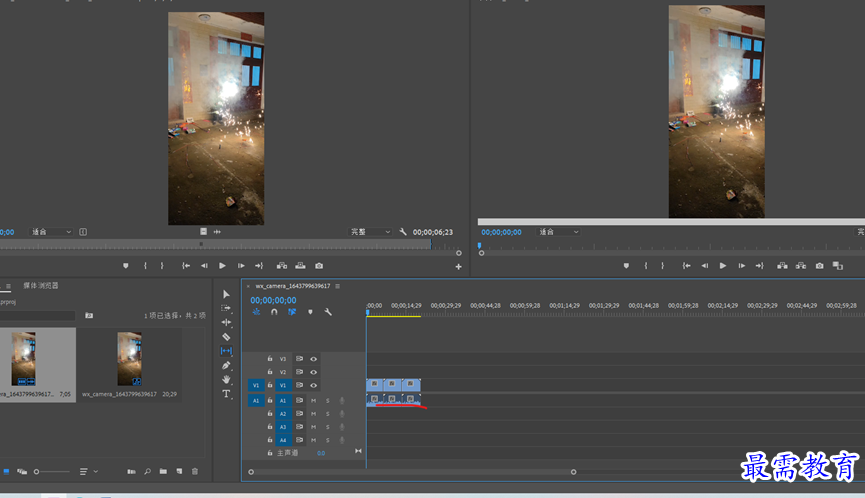
Task: Click Insert button in source monitor
Action: tap(282, 266)
